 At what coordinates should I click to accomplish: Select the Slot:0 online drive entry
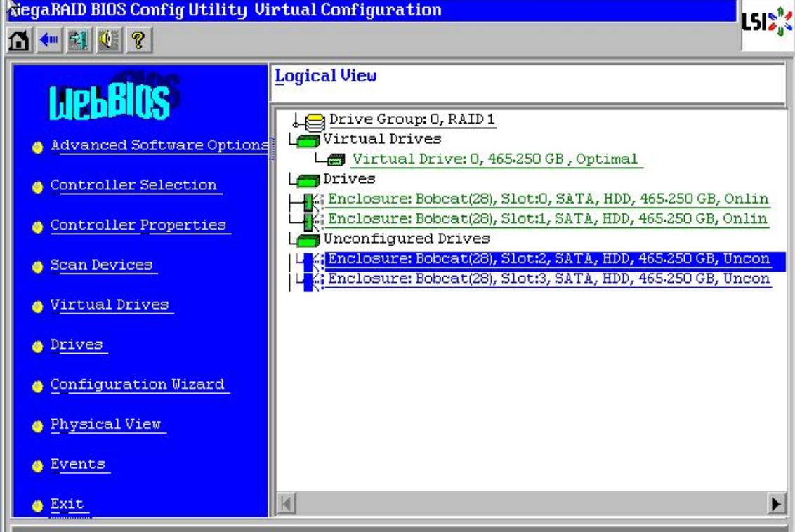(548, 199)
